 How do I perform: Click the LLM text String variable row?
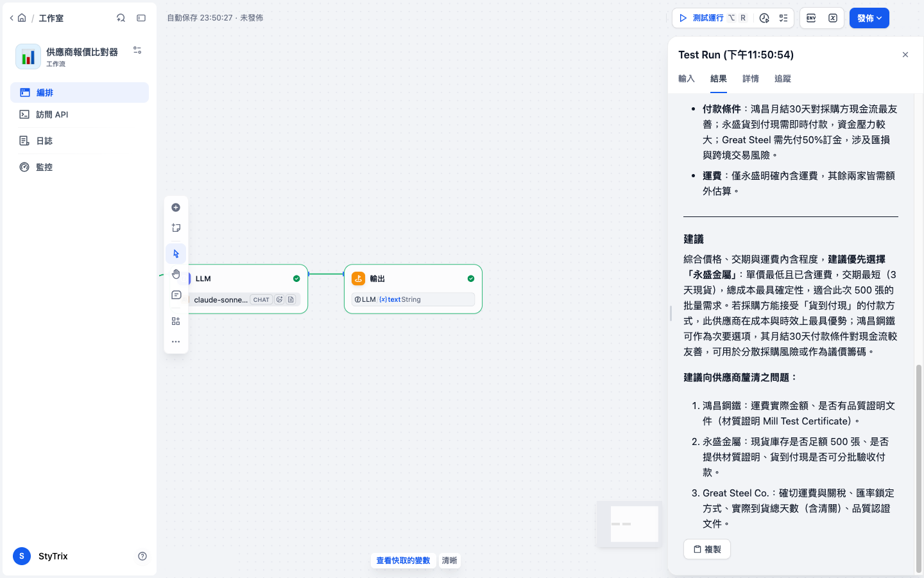[x=413, y=299]
